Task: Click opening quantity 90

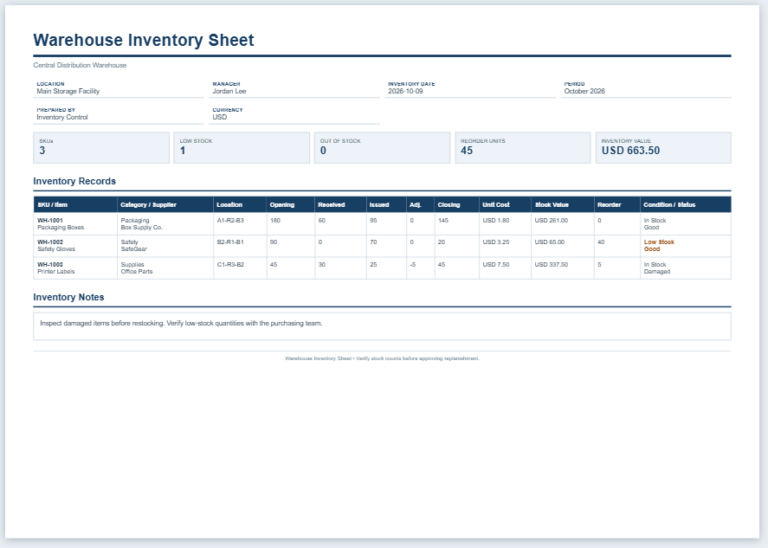Action: (273, 242)
